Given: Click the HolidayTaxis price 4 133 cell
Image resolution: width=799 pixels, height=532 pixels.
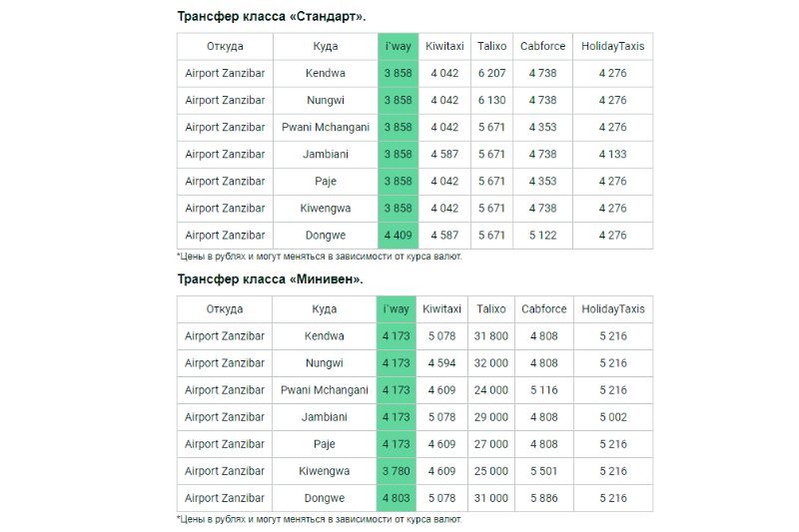Looking at the screenshot, I should [612, 154].
